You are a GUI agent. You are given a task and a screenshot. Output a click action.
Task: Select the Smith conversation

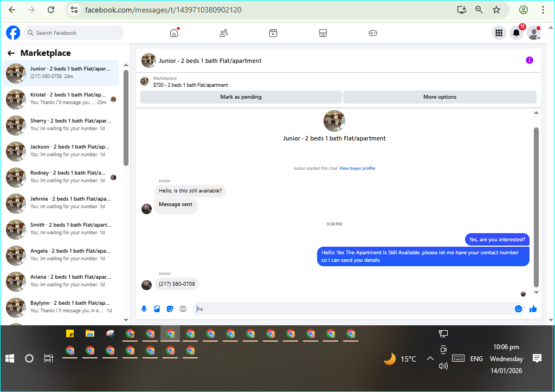tap(61, 229)
